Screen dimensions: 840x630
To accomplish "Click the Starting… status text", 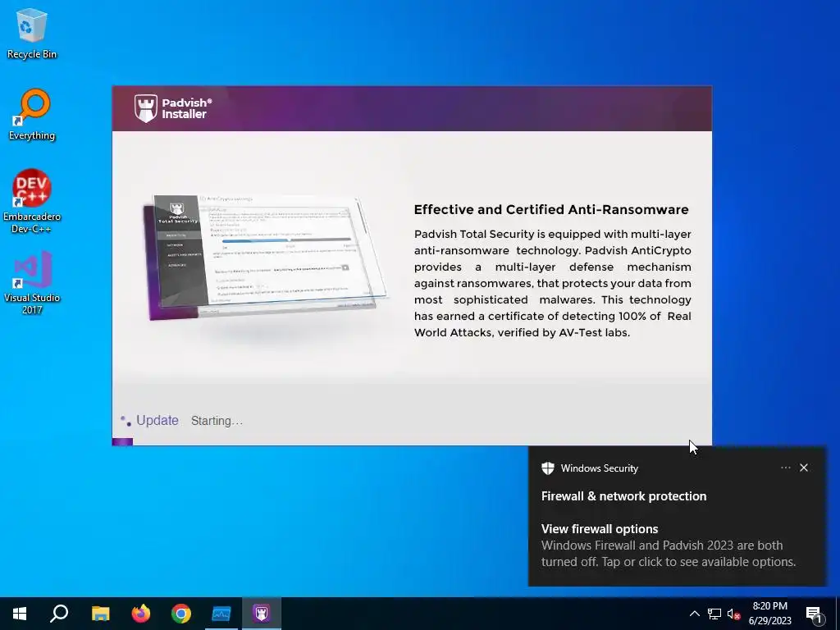I will (x=217, y=421).
